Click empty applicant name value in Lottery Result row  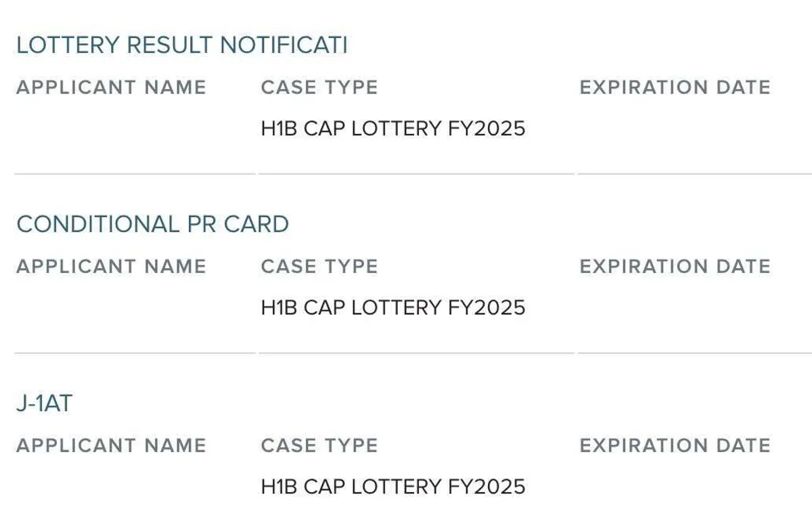[111, 129]
